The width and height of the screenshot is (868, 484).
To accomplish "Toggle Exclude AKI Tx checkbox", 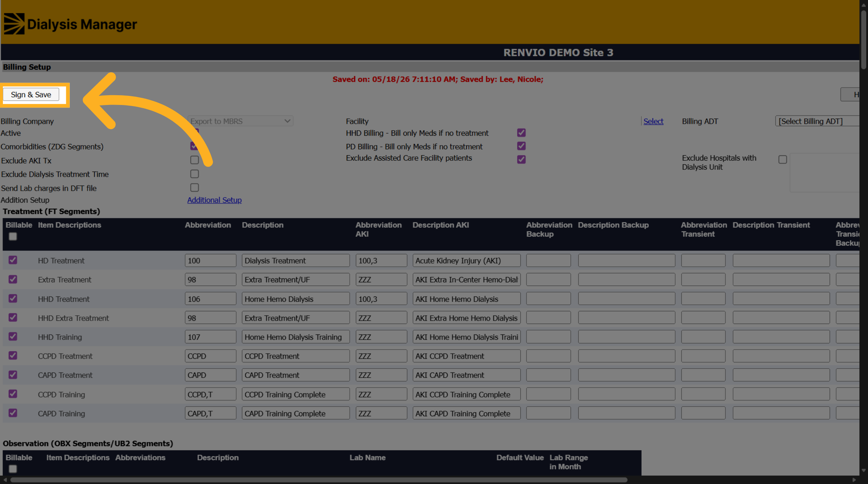I will [x=195, y=160].
